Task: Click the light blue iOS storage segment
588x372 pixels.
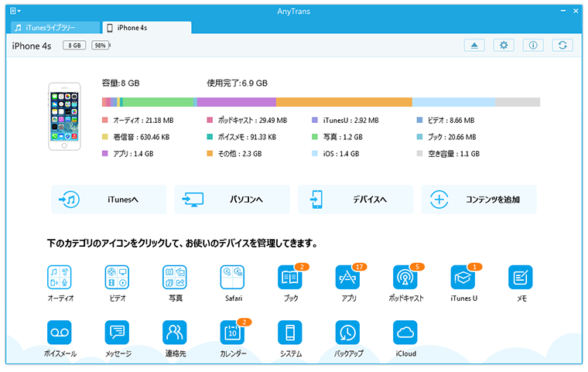Action: [453, 102]
